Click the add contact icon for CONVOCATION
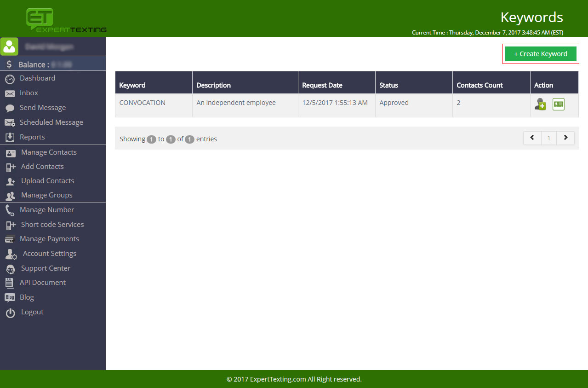 click(x=540, y=104)
